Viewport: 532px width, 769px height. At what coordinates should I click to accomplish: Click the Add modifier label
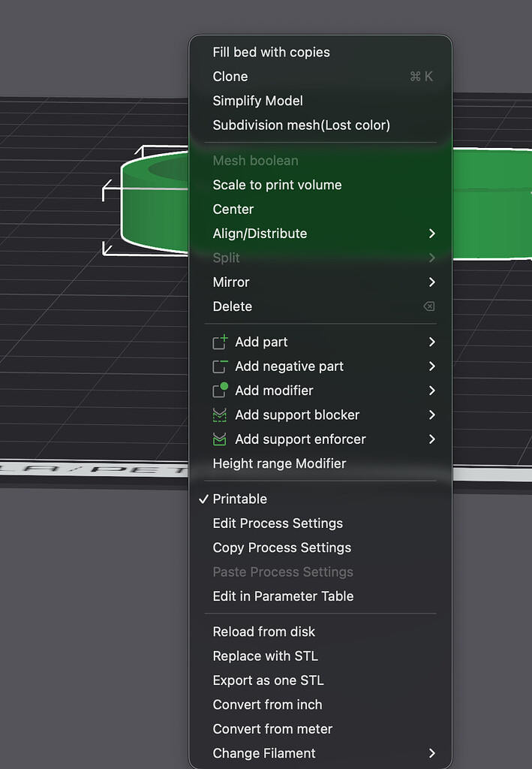coord(274,391)
